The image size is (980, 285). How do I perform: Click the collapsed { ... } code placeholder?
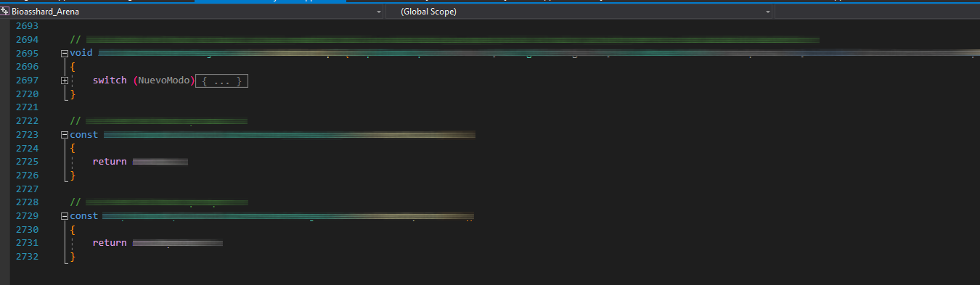(x=222, y=80)
